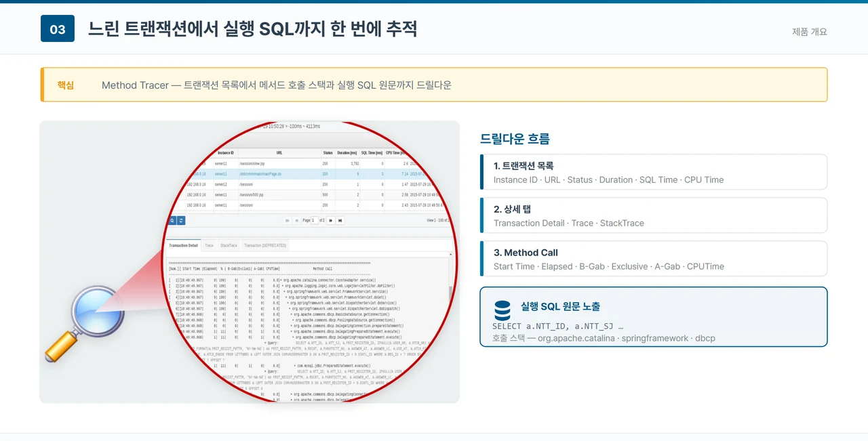This screenshot has width=868, height=441.
Task: Click the 호출 스택 line in the SQL card
Action: 604,338
